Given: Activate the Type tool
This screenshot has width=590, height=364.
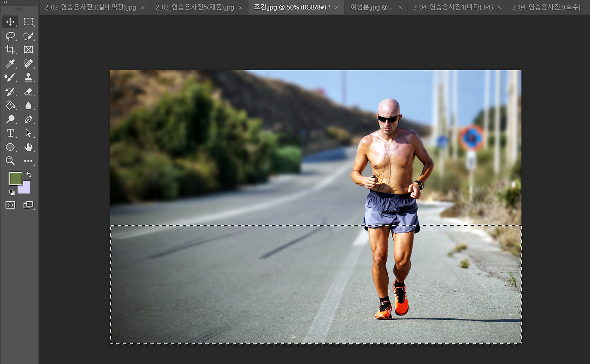Looking at the screenshot, I should click(10, 133).
